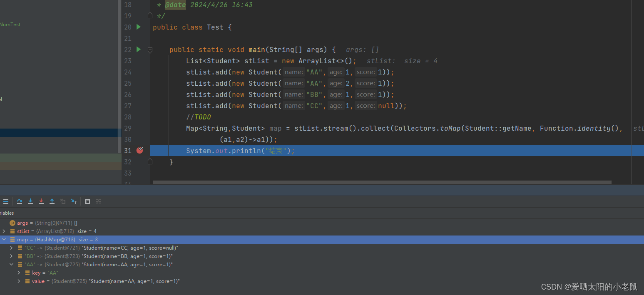Select the Variables tab label
Viewport: 644px width, 295px height.
point(7,213)
